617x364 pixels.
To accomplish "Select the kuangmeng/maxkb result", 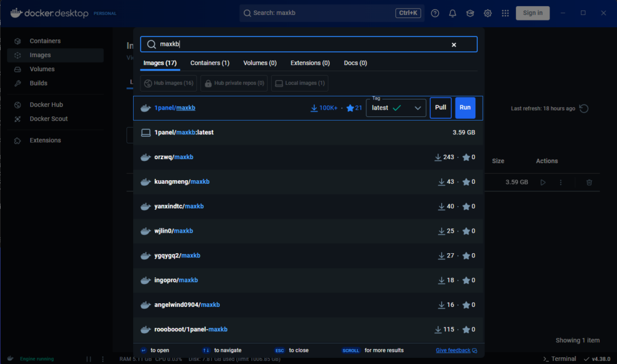I will (308, 182).
